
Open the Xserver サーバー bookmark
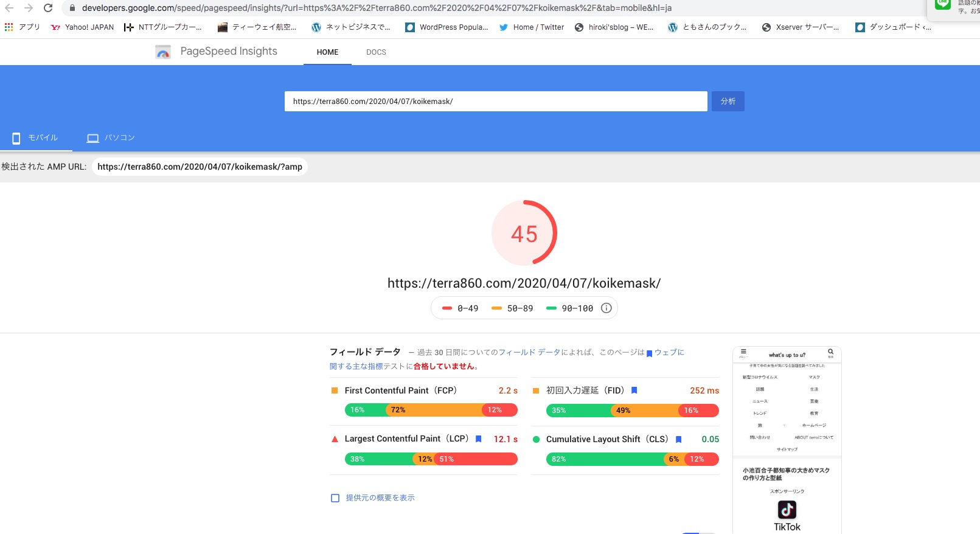[x=801, y=27]
